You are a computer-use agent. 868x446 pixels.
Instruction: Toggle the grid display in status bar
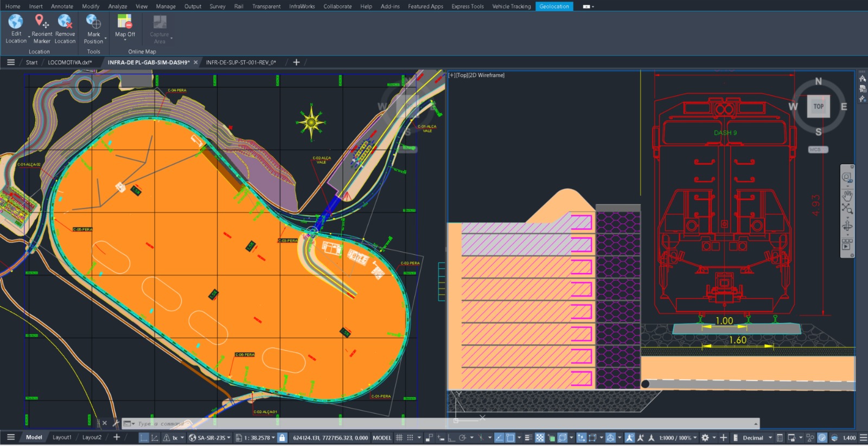[x=399, y=438]
